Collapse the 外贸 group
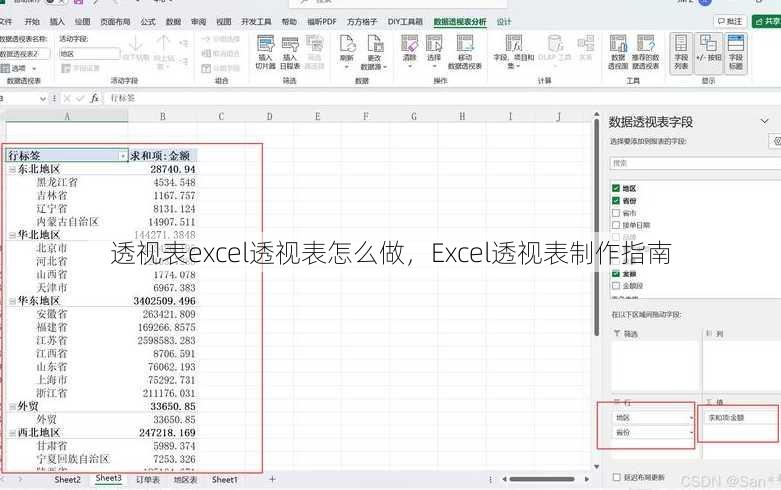This screenshot has height=490, width=781. click(12, 406)
